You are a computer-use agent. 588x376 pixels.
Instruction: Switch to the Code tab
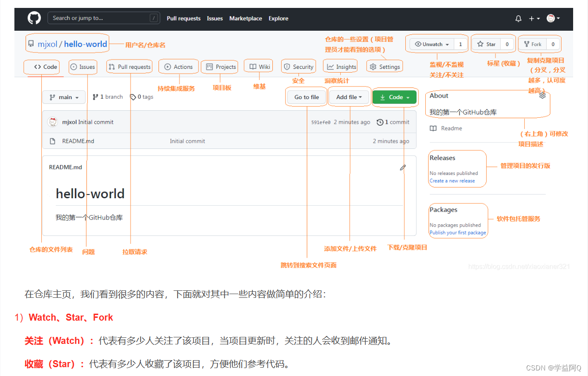tap(46, 67)
